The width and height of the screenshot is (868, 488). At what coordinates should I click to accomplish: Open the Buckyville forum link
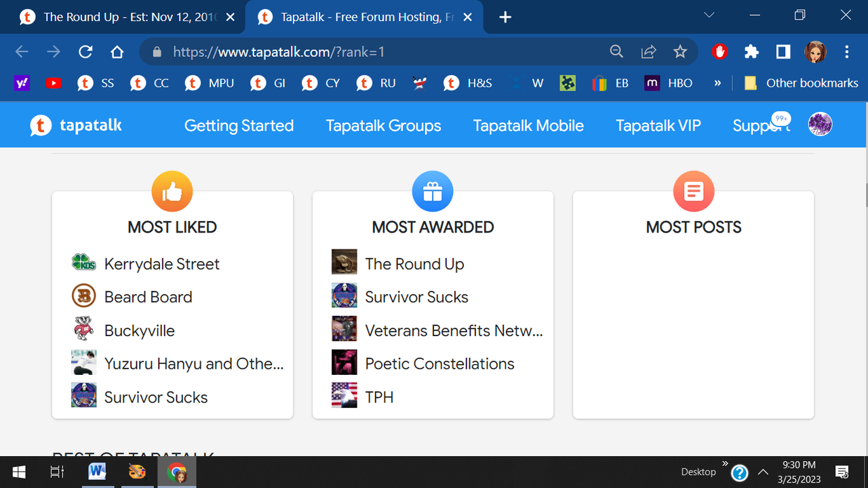pos(140,331)
